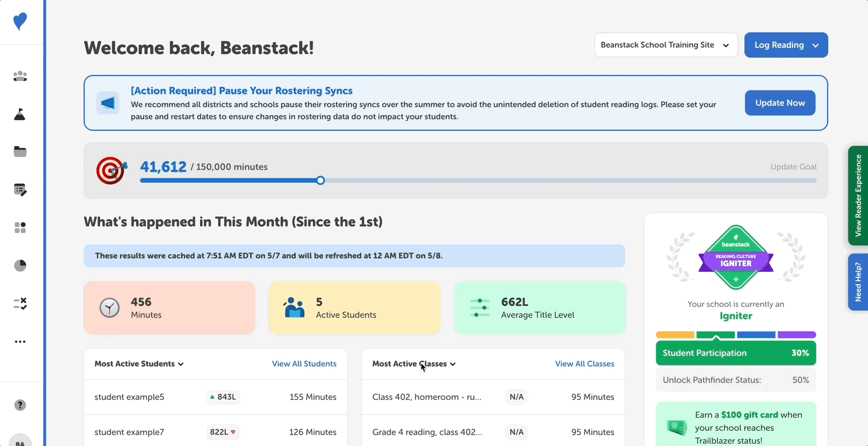
Task: Click the BA profile avatar
Action: pyautogui.click(x=20, y=440)
